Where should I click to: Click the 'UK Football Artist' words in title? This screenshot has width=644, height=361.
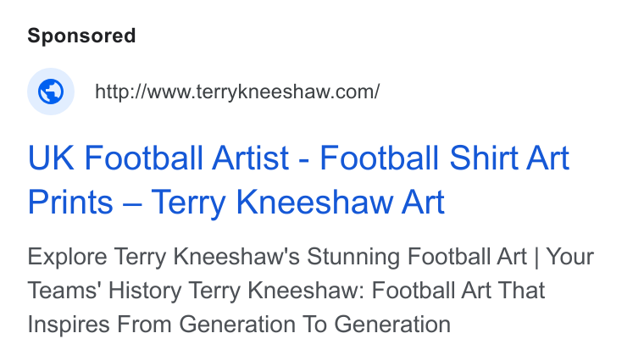158,158
